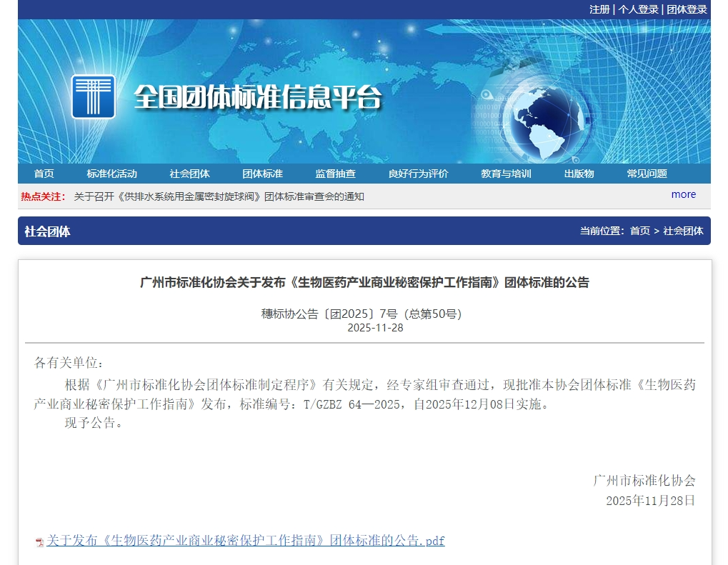Go to 首页 in the navigation bar

coord(44,174)
